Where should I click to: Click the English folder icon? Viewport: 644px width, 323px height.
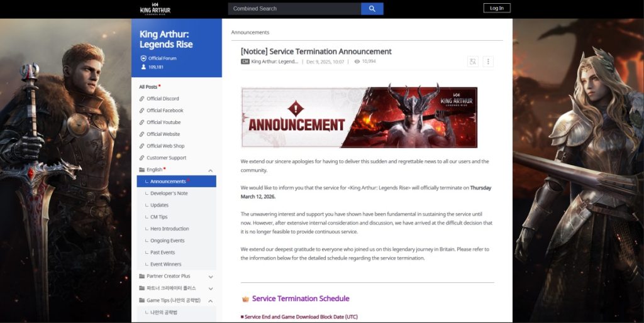tap(142, 170)
